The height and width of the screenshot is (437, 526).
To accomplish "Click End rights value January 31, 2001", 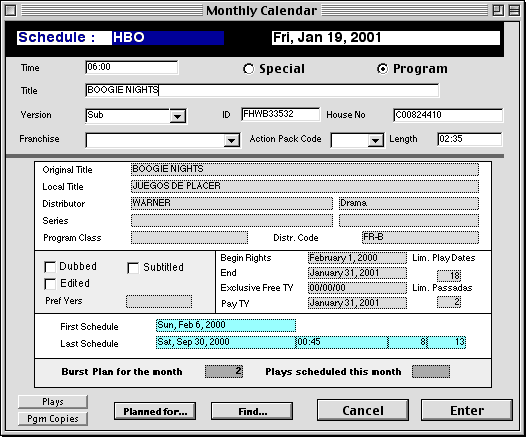I will pos(357,273).
